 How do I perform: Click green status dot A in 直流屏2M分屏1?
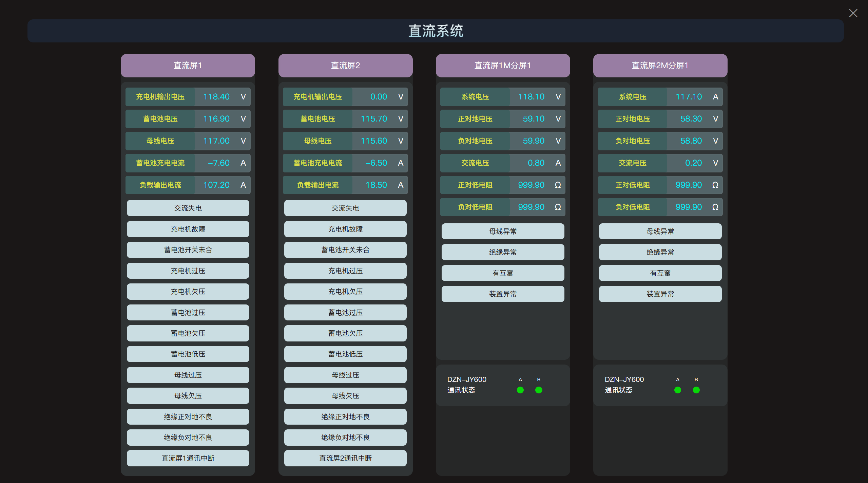click(x=677, y=390)
